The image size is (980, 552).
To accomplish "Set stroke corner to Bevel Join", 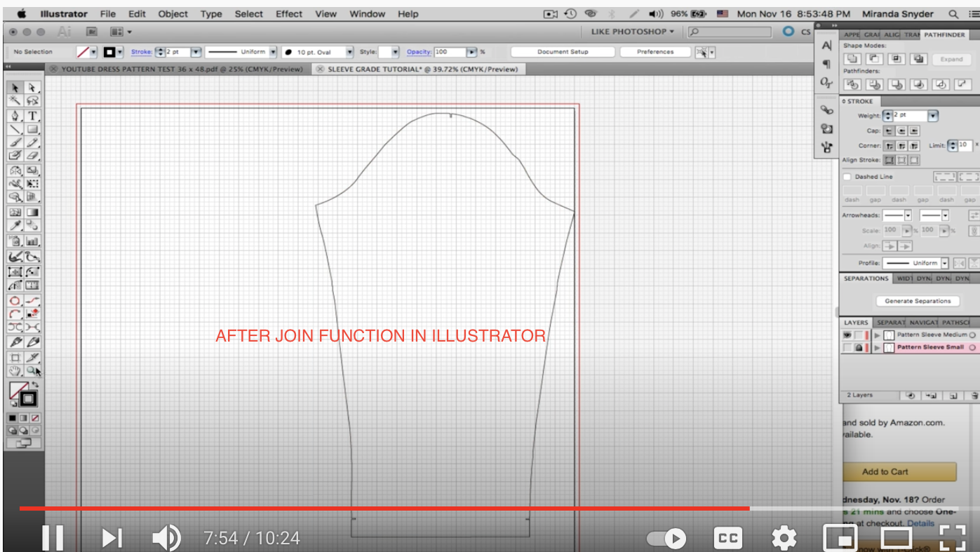I will [913, 146].
